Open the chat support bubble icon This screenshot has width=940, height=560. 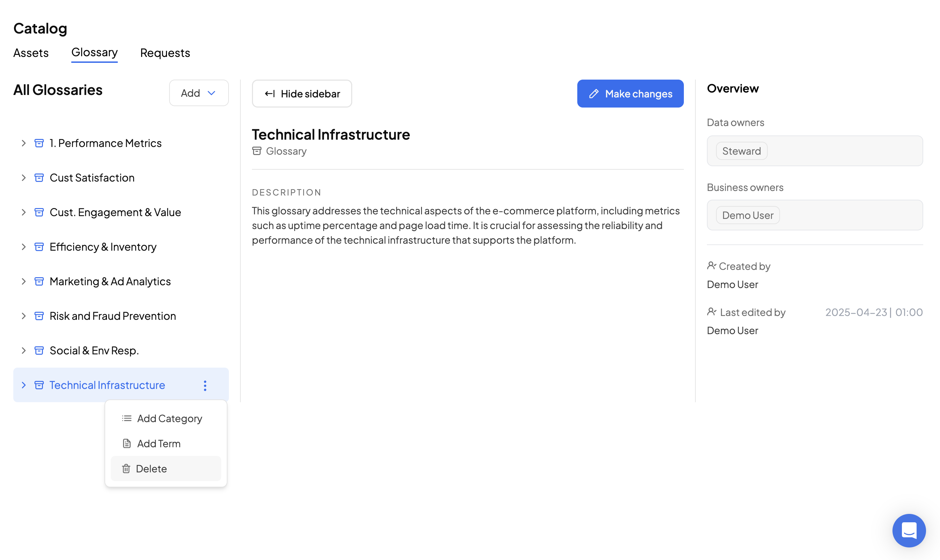point(908,530)
